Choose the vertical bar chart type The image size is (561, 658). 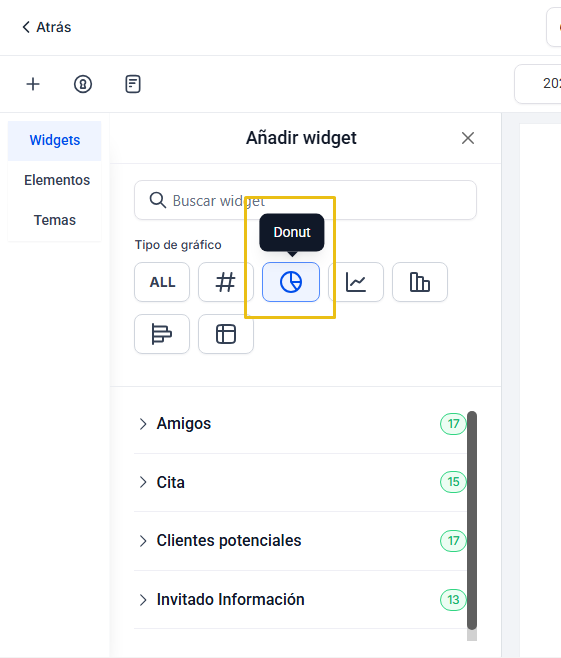click(x=420, y=282)
